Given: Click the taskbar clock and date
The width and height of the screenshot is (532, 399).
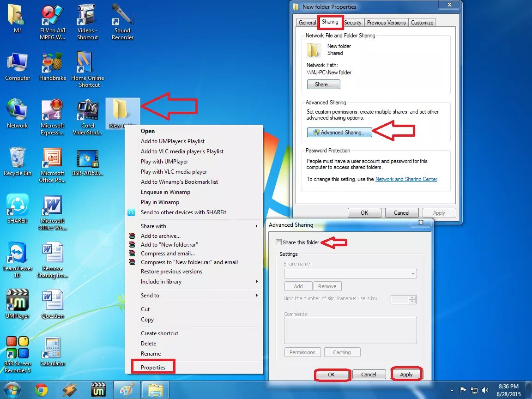Looking at the screenshot, I should pos(508,390).
